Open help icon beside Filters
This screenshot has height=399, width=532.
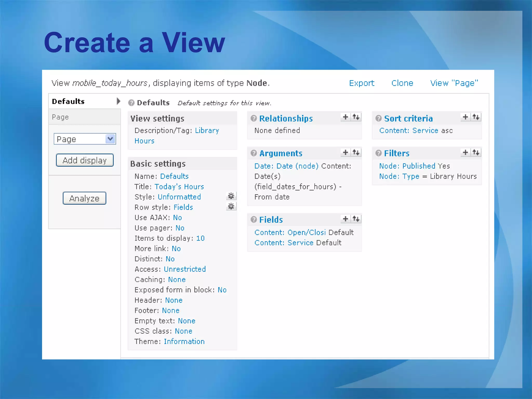(x=378, y=153)
